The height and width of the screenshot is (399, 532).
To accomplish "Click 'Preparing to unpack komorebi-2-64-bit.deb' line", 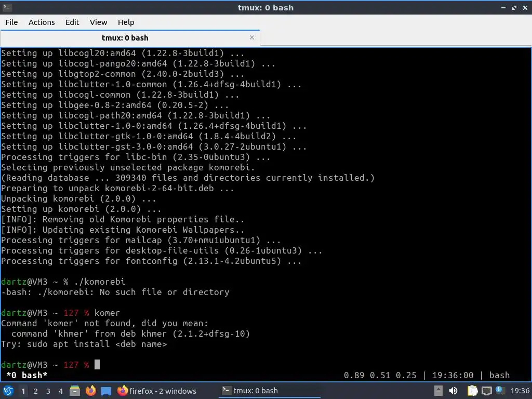I will [x=117, y=188].
